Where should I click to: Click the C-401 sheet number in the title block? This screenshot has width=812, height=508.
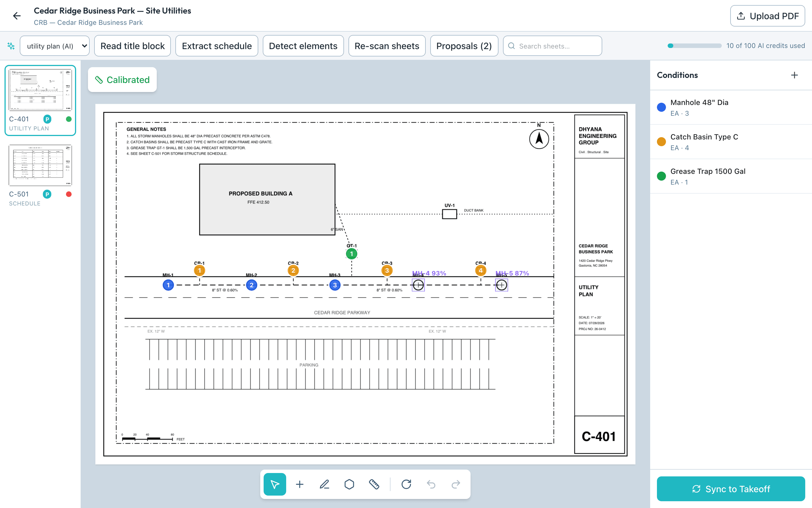(599, 436)
